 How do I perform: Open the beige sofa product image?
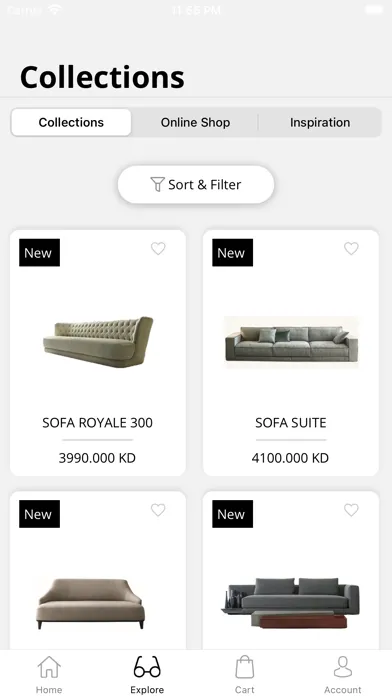[x=91, y=603]
